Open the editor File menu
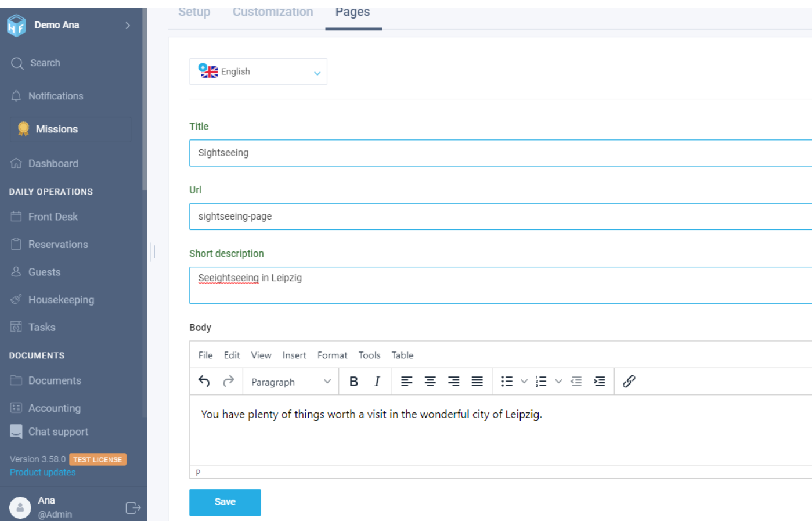Viewport: 812px width, 521px height. pyautogui.click(x=205, y=355)
